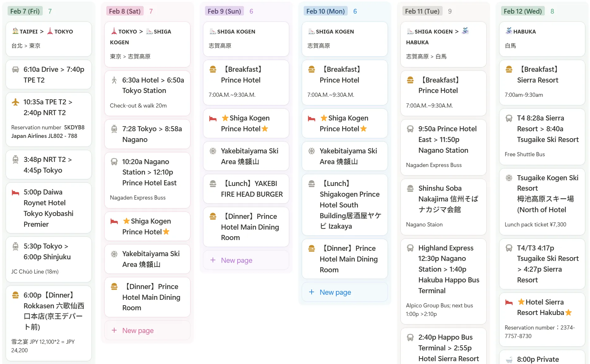The height and width of the screenshot is (364, 590).
Task: Open the TAIPEI > TOKYO route card
Action: point(49,39)
